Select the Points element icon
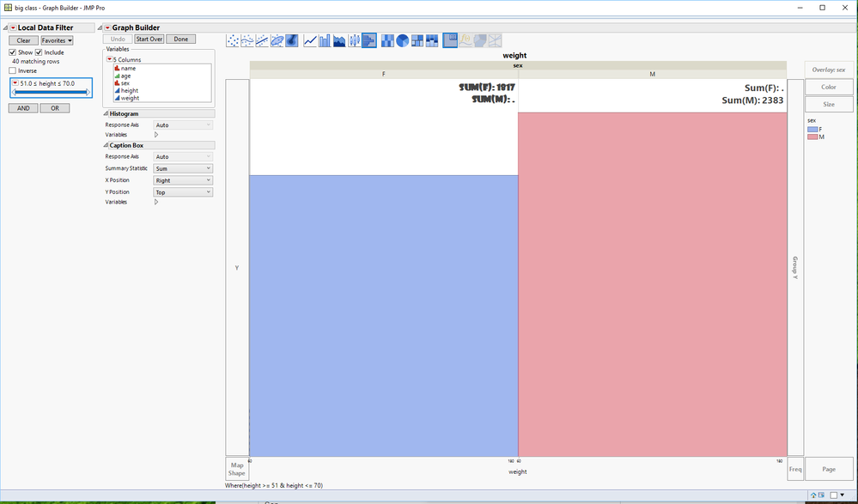The width and height of the screenshot is (858, 504). [233, 40]
